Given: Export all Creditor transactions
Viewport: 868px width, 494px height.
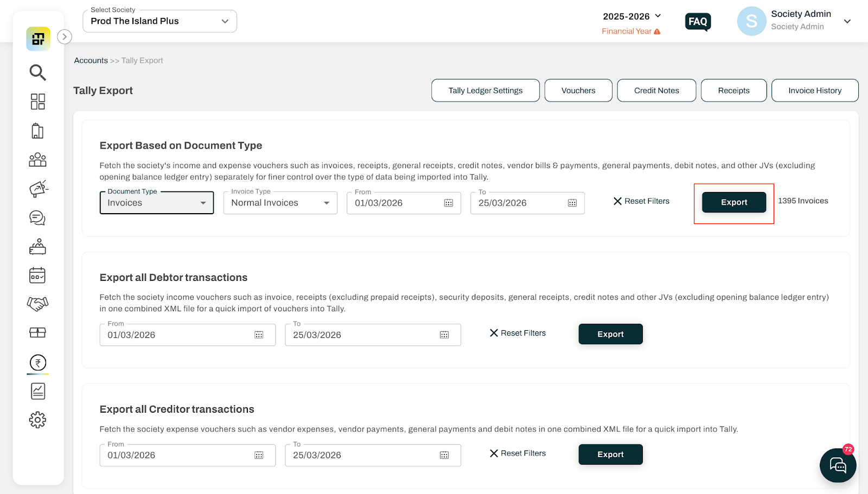Looking at the screenshot, I should 610,454.
